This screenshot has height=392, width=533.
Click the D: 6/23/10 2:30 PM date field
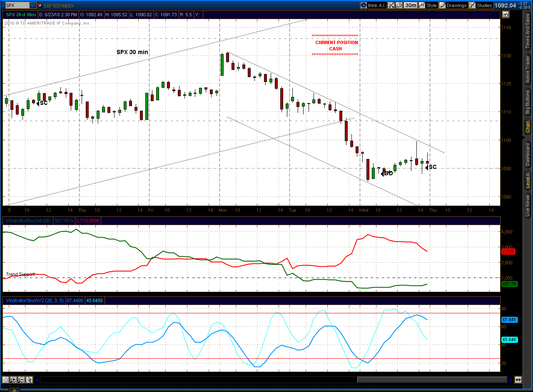click(x=58, y=15)
